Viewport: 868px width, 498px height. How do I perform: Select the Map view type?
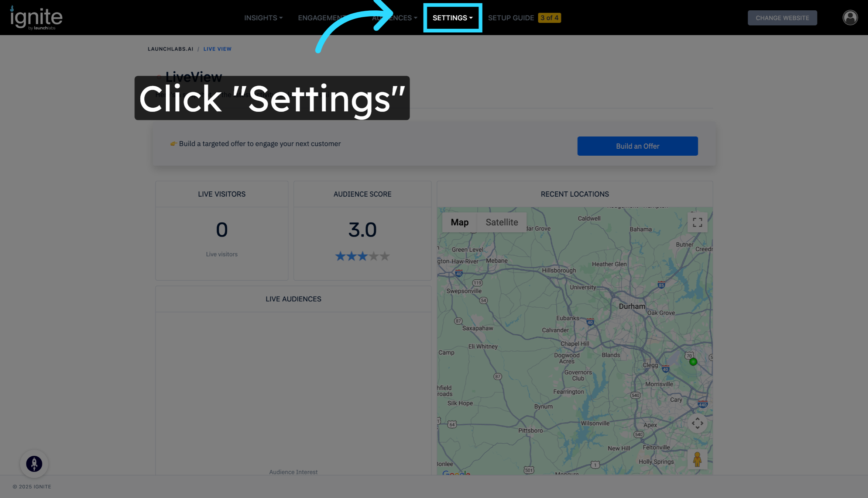(459, 222)
